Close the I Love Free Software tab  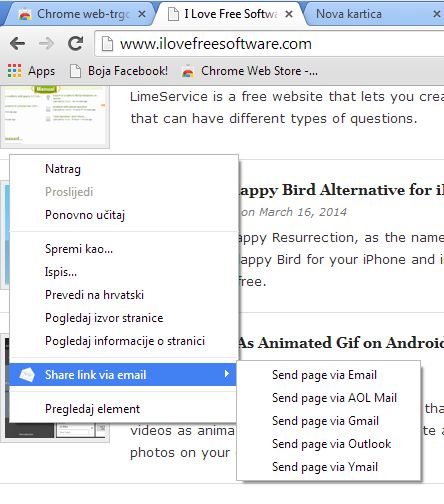tap(289, 14)
